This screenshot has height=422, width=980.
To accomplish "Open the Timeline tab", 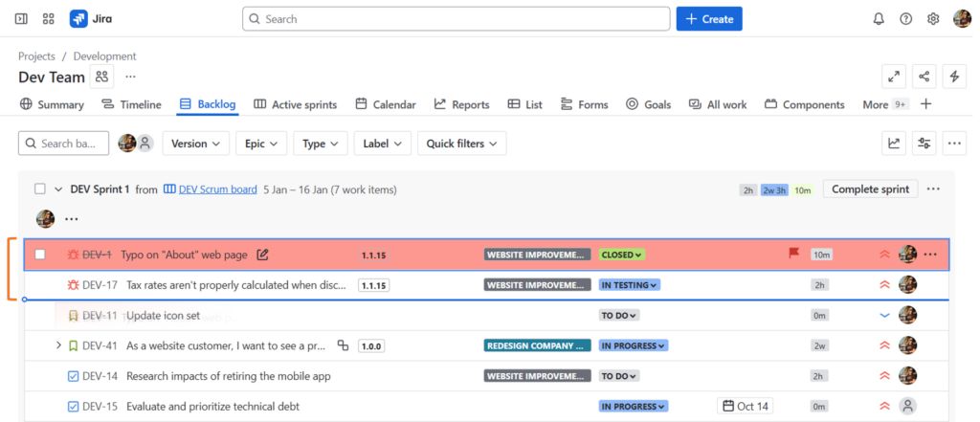I will (132, 104).
